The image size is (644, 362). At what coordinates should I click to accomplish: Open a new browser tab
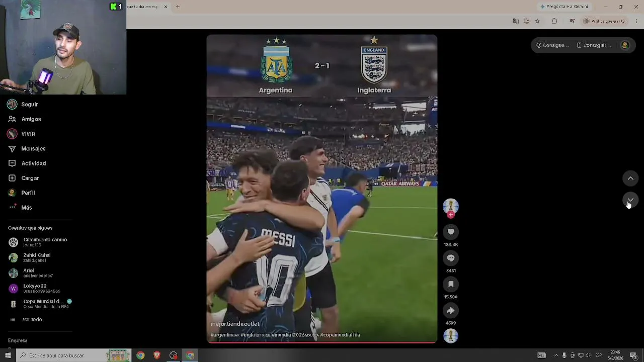pyautogui.click(x=178, y=7)
